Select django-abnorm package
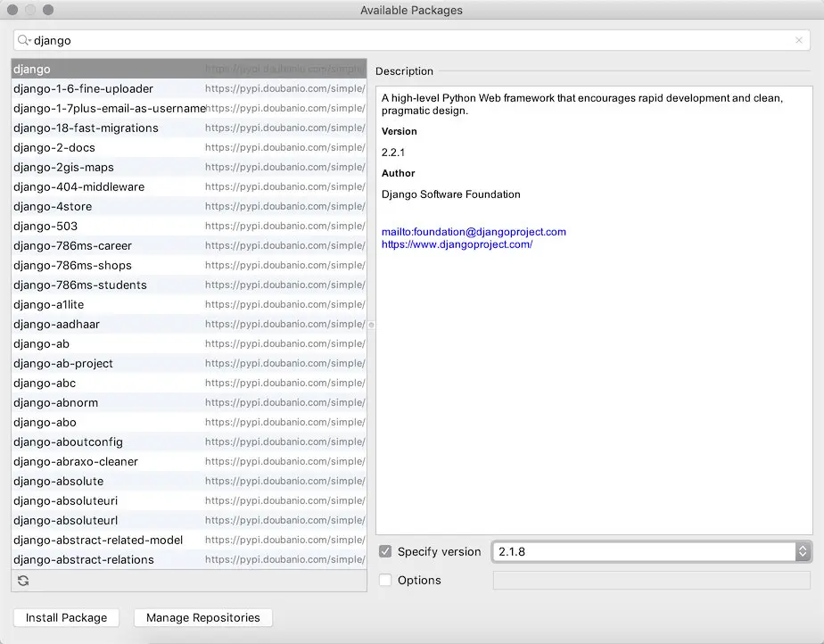 pyautogui.click(x=189, y=402)
